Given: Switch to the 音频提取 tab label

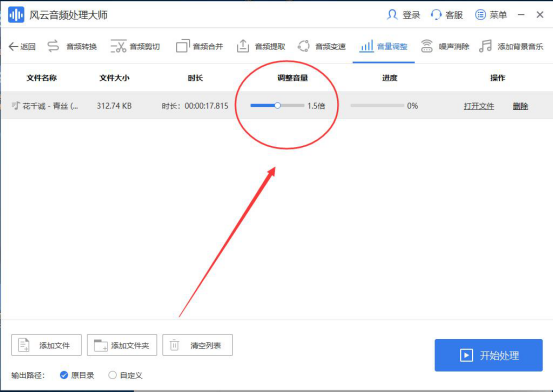Looking at the screenshot, I should pos(270,47).
